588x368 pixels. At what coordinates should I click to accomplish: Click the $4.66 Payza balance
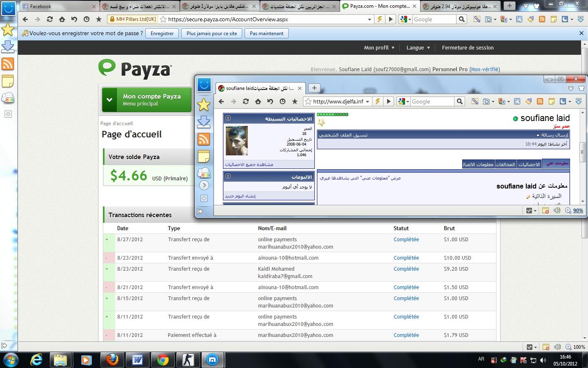[x=129, y=175]
